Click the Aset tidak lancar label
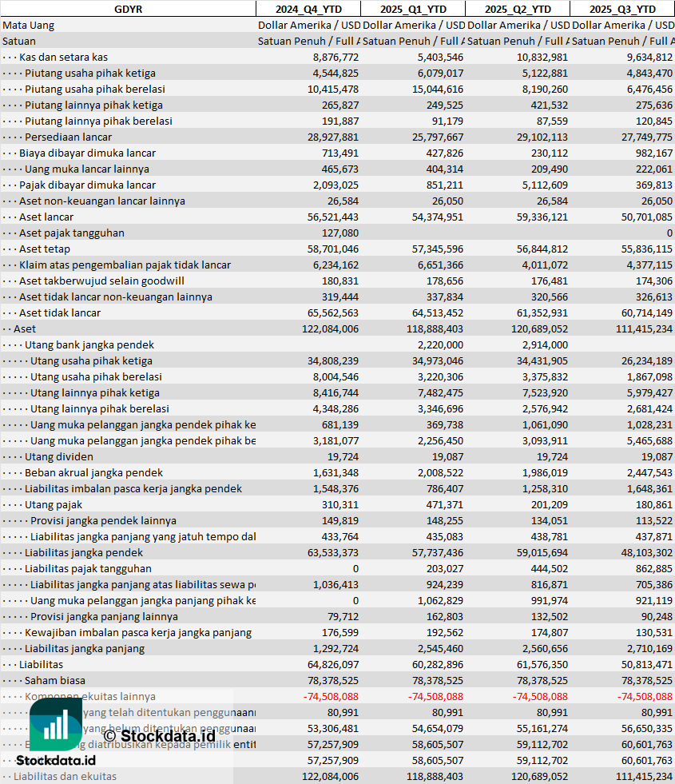 [59, 313]
